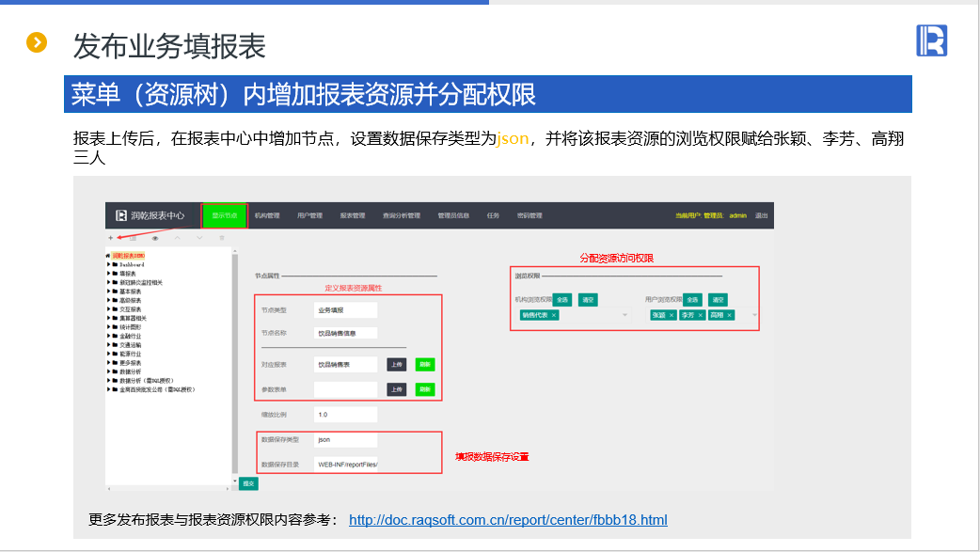The width and height of the screenshot is (980, 552).
Task: Remove the 李芳 user tag with its x
Action: (x=700, y=315)
